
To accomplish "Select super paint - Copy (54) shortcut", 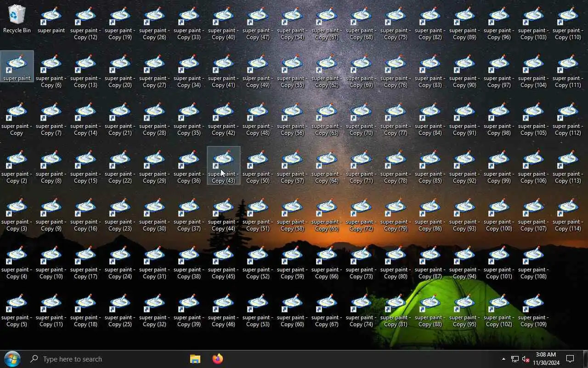I will (293, 23).
